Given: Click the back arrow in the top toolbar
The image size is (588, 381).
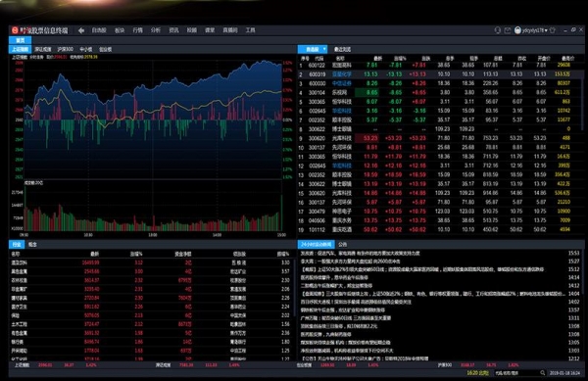Looking at the screenshot, I should [81, 30].
